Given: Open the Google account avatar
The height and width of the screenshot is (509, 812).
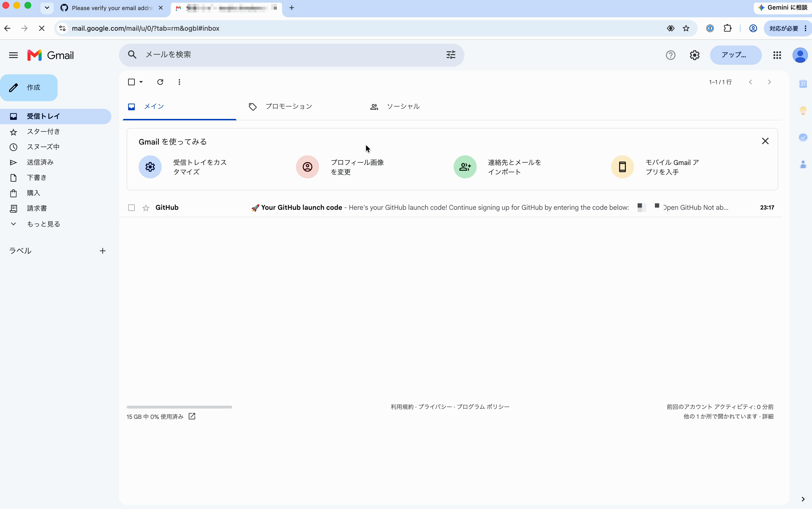Looking at the screenshot, I should coord(800,55).
